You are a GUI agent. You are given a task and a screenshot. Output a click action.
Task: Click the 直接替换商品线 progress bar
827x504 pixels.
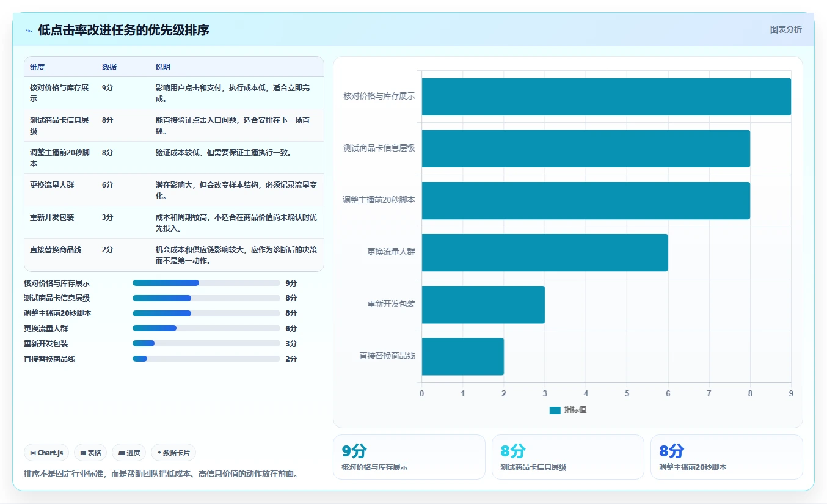206,359
